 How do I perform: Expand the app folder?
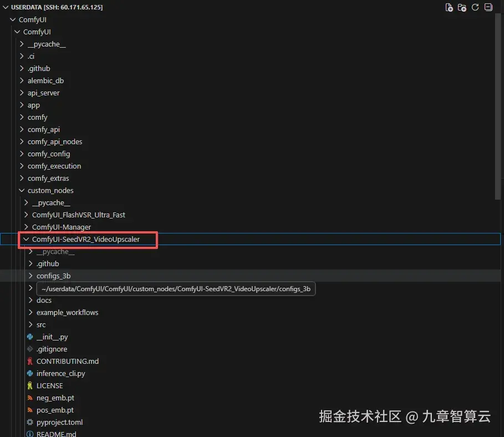point(22,105)
